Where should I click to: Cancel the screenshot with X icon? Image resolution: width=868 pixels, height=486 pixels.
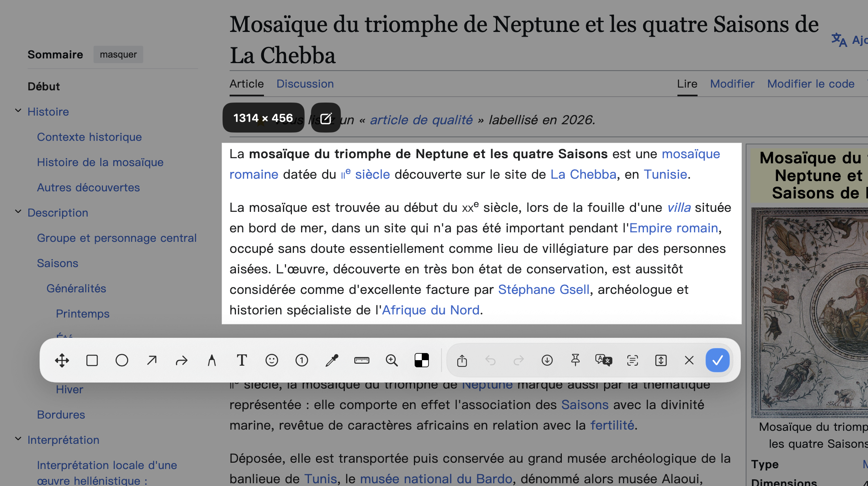click(x=689, y=360)
